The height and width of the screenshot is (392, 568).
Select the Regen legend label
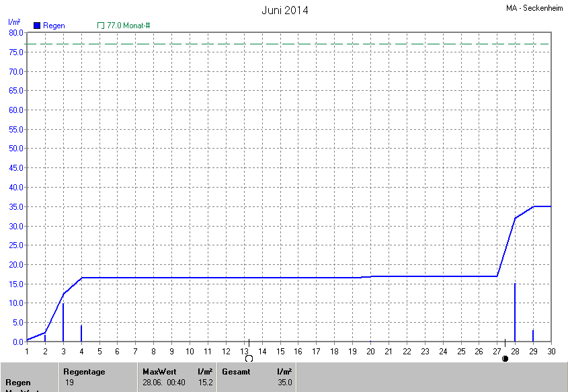[x=54, y=26]
